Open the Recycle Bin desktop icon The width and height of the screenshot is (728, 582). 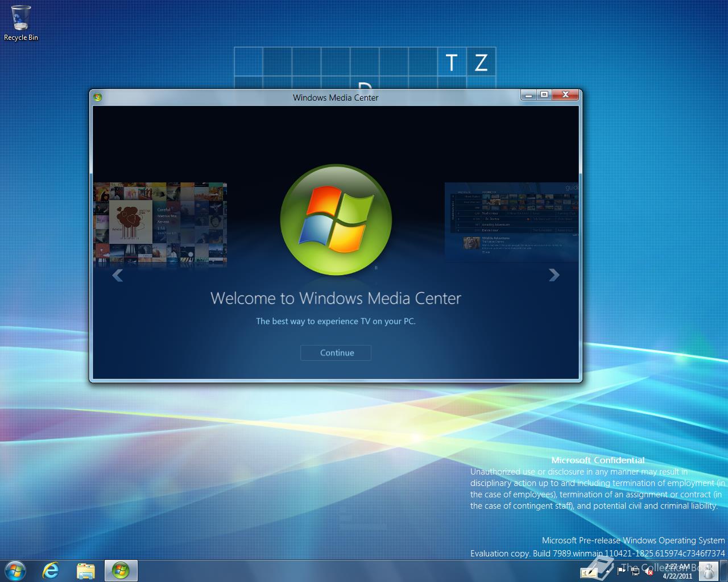(21, 23)
